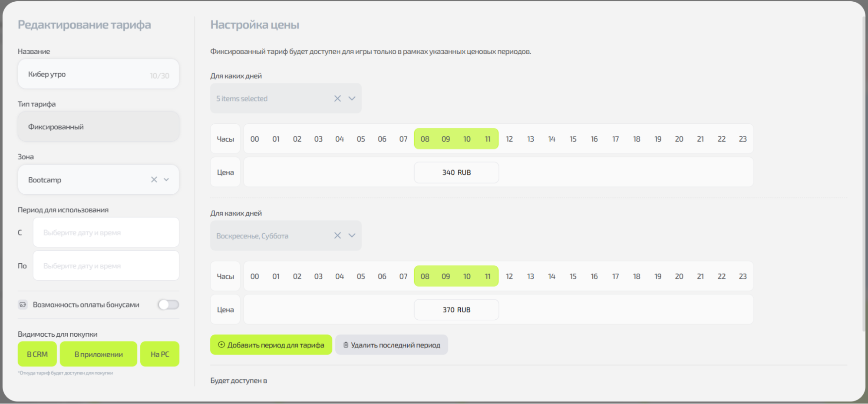Deselect hour 08 in first period row
Image resolution: width=868 pixels, height=404 pixels.
coord(425,139)
